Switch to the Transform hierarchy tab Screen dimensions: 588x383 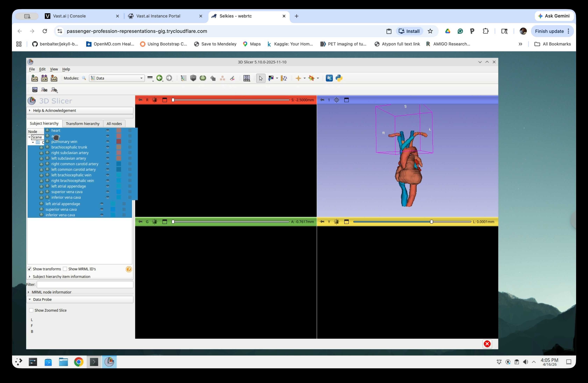click(x=83, y=123)
